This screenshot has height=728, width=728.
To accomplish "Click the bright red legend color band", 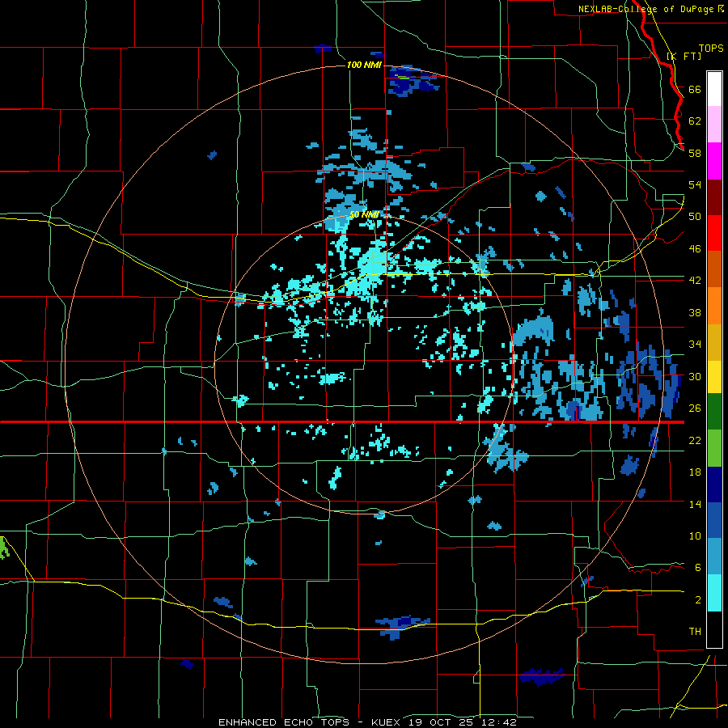I will click(x=714, y=234).
